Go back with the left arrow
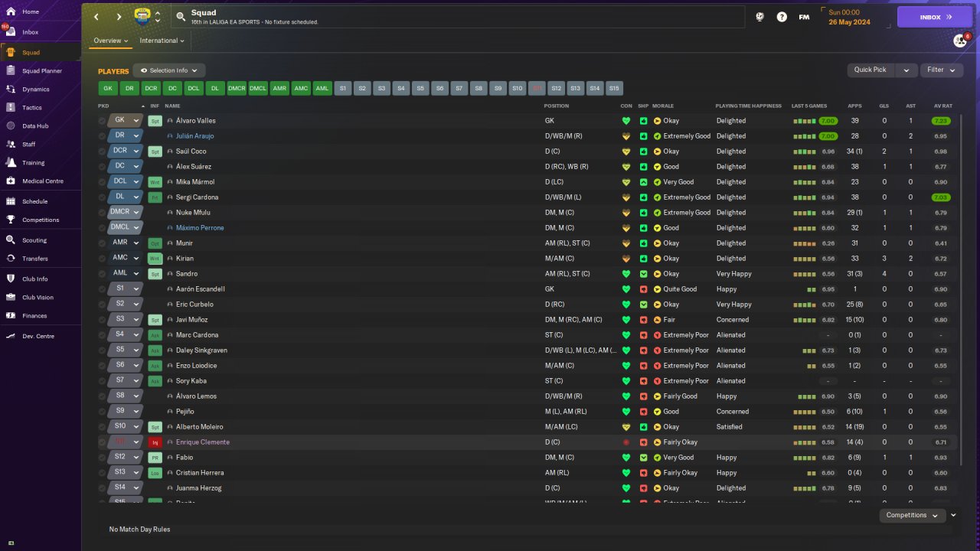980x551 pixels. point(96,16)
